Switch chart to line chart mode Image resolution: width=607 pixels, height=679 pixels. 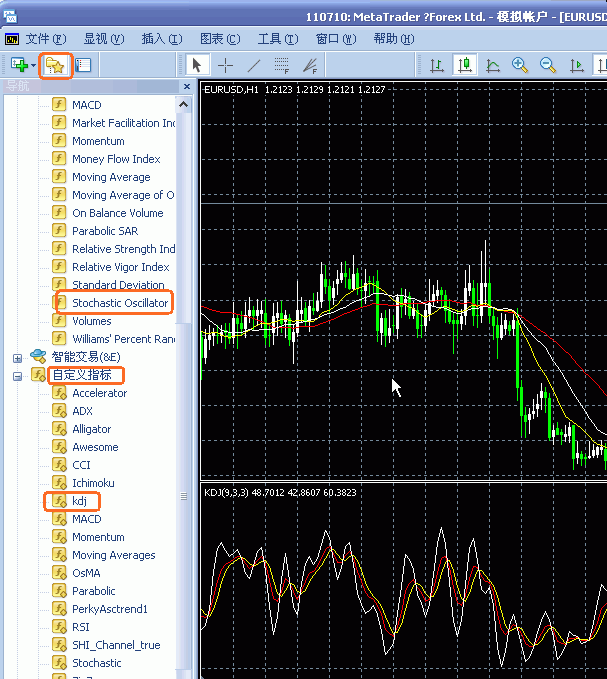493,65
